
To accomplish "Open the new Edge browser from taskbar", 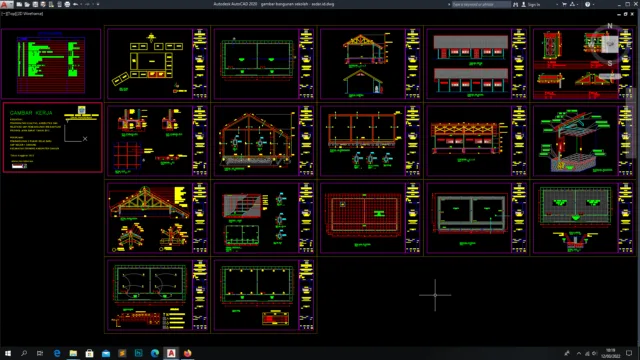I will pos(155,353).
